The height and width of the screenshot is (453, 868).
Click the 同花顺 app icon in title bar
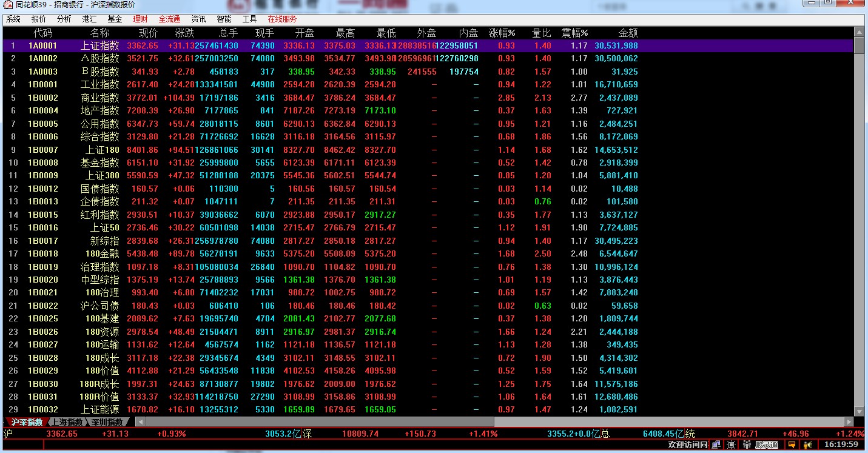(6, 5)
